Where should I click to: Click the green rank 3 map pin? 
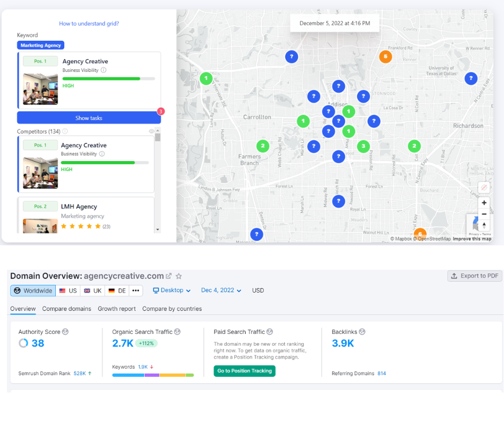(x=363, y=146)
